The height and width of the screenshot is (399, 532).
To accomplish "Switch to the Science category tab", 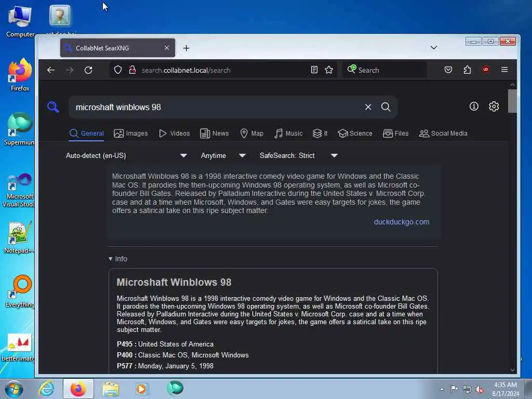I will coord(355,134).
